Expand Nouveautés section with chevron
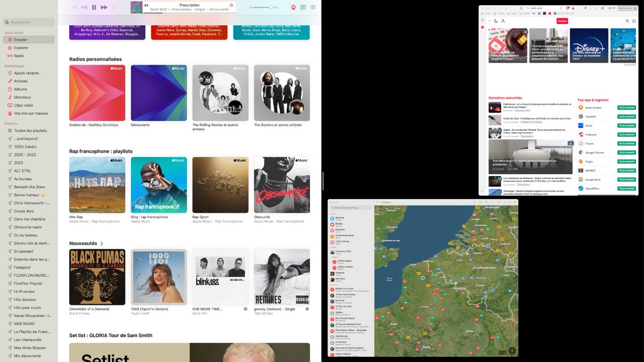The height and width of the screenshot is (362, 644). pos(102,243)
